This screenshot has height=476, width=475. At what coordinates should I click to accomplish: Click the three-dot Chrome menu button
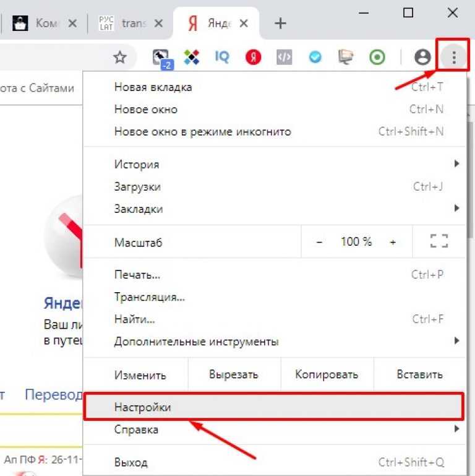pos(453,57)
